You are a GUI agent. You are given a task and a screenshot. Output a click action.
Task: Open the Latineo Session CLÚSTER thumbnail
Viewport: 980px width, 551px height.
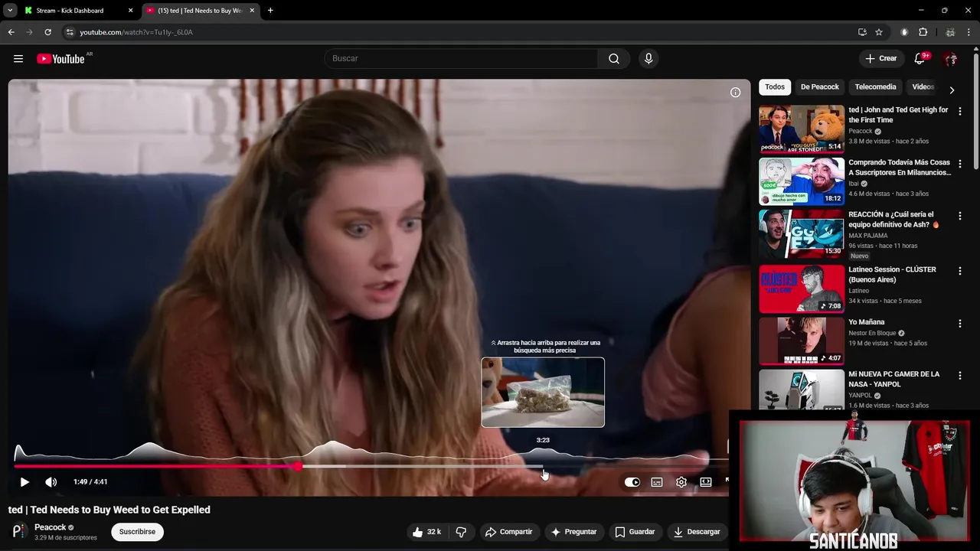[x=802, y=289]
